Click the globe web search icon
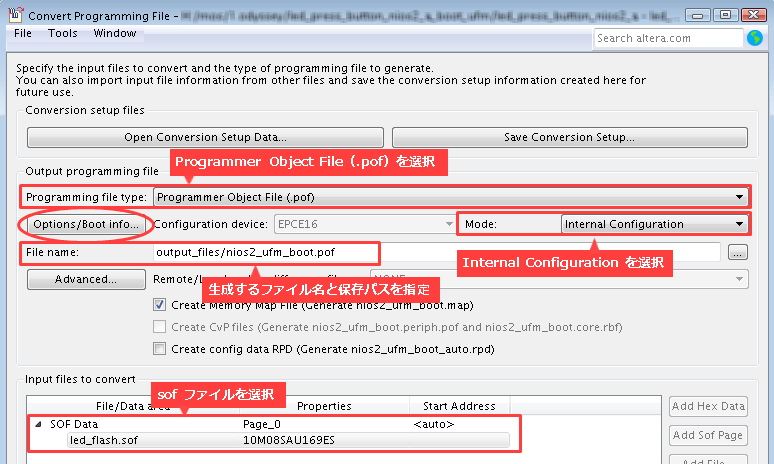The width and height of the screenshot is (774, 464). [755, 38]
